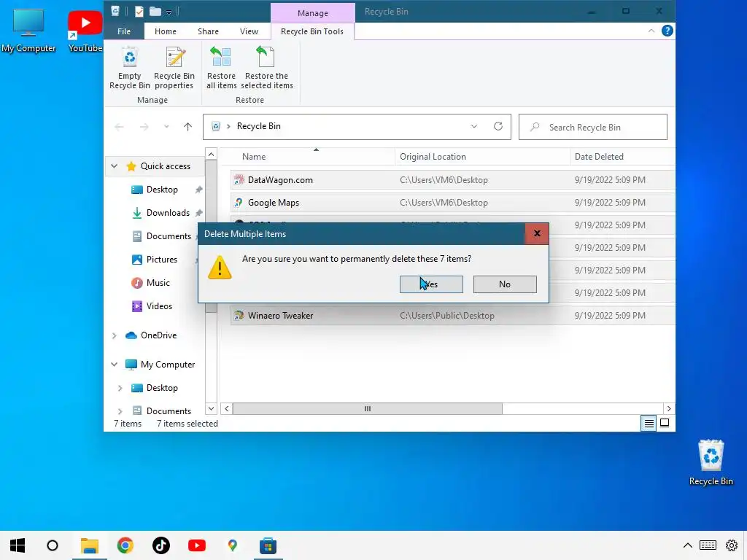Select Music in navigation pane
The image size is (747, 560).
click(158, 283)
